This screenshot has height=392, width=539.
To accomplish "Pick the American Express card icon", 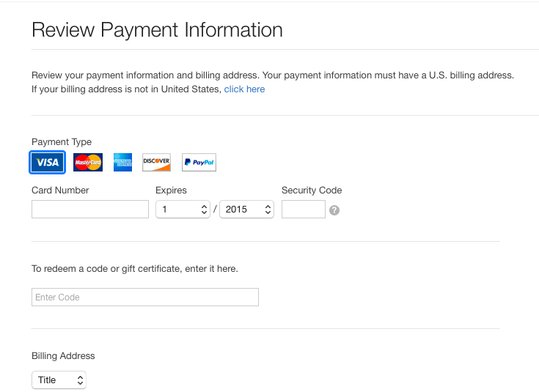I will (122, 162).
